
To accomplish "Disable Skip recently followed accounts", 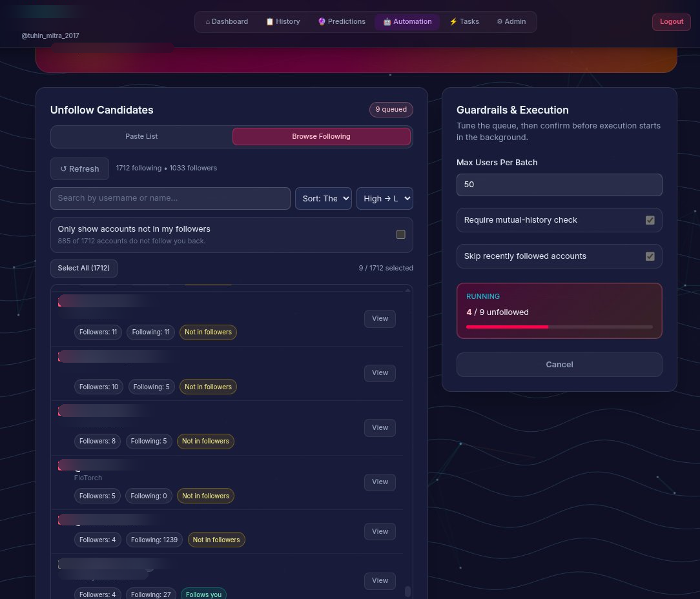I will [650, 256].
